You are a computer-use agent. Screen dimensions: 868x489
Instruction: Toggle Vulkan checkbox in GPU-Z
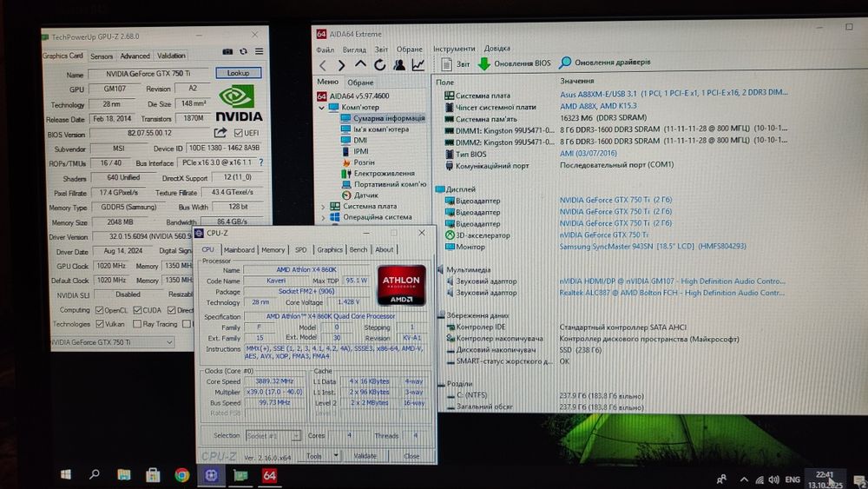click(x=100, y=323)
